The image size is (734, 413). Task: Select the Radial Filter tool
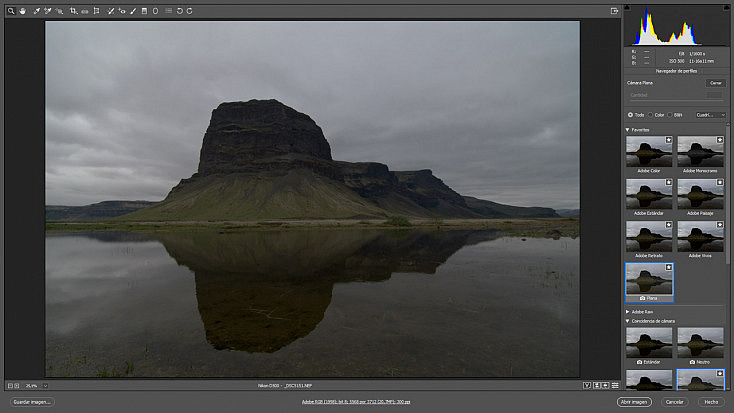click(155, 11)
